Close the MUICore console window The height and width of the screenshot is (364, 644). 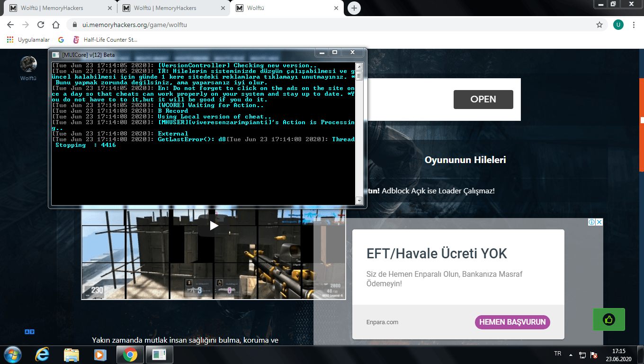pos(352,53)
